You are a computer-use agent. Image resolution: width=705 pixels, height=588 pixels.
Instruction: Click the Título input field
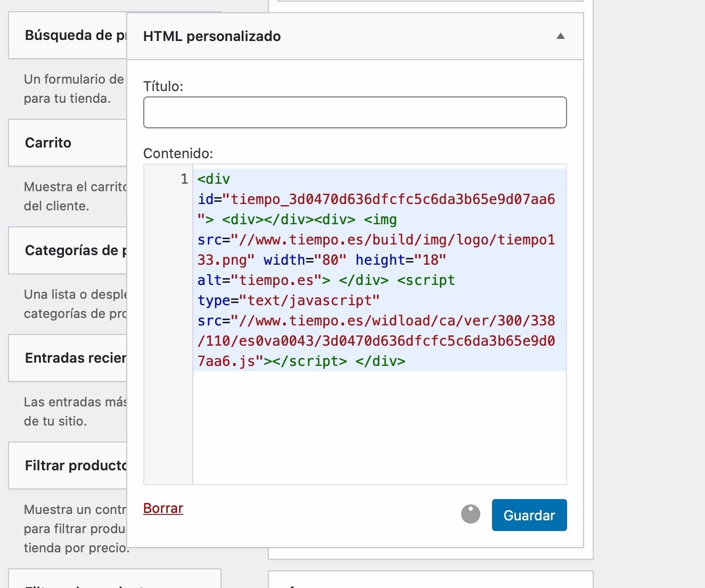(355, 112)
